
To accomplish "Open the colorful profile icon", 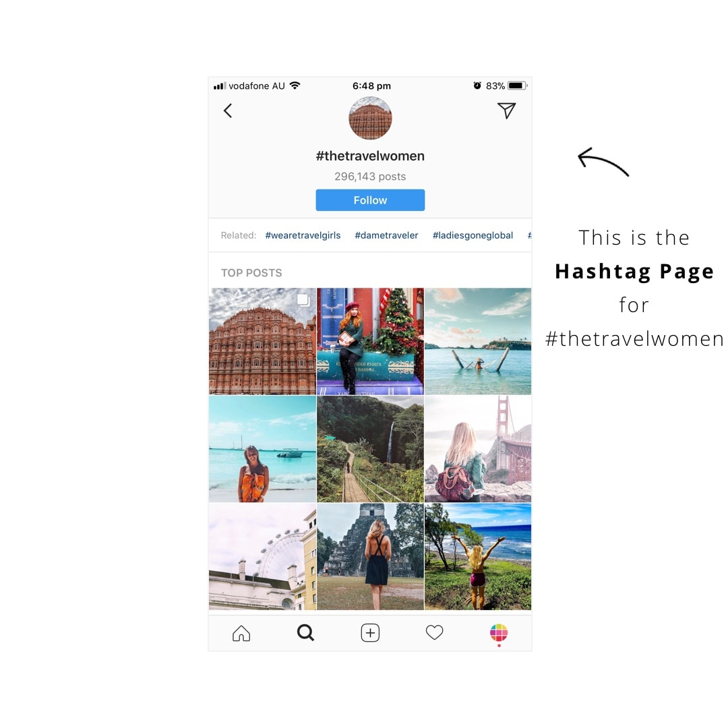I will point(499,633).
